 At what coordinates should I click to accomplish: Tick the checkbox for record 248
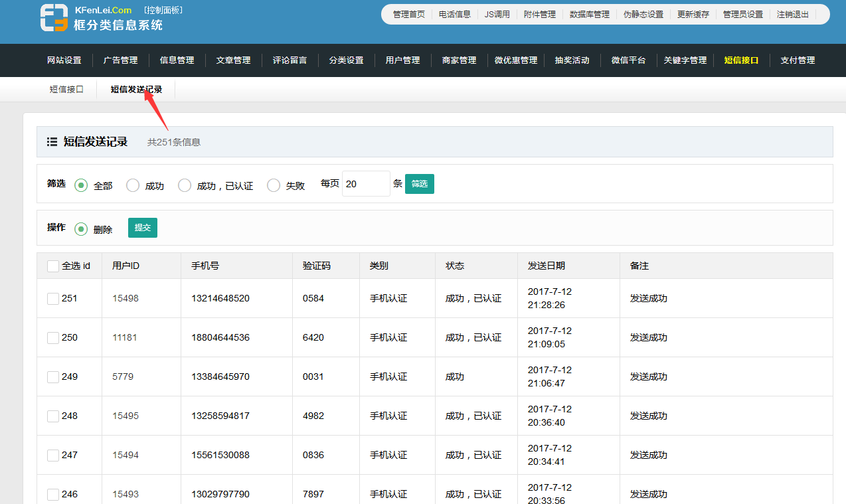tap(53, 416)
